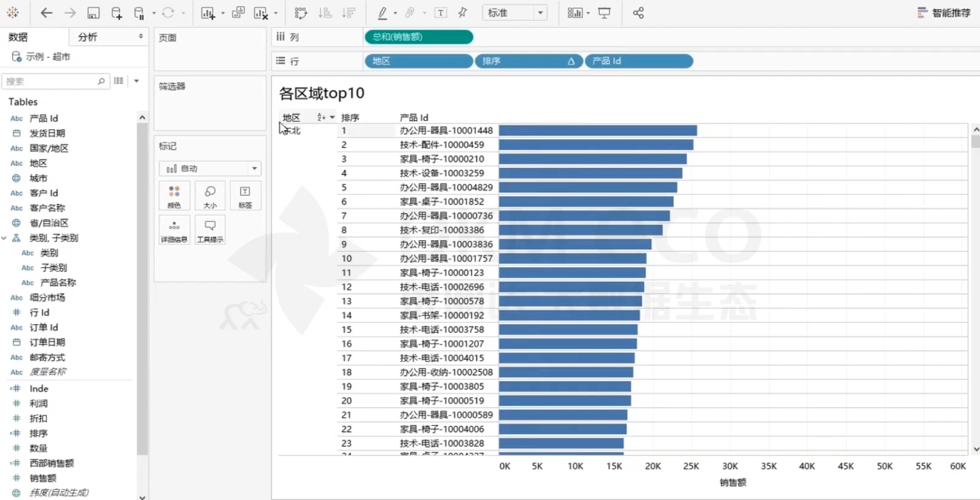Open Presentation Mode from the toolbar

click(604, 13)
